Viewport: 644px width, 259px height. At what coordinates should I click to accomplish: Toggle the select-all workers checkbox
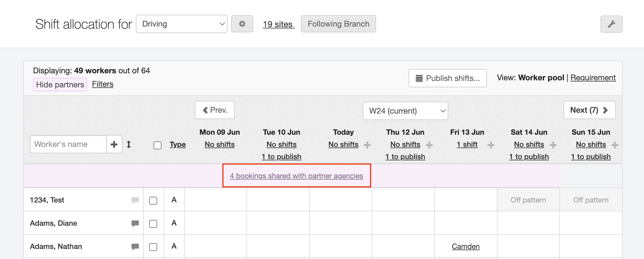157,145
